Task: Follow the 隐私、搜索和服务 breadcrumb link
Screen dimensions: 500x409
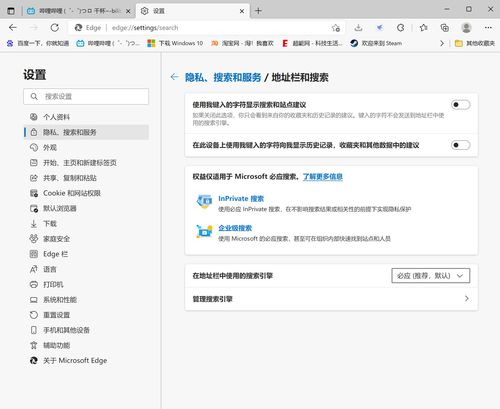Action: click(223, 77)
